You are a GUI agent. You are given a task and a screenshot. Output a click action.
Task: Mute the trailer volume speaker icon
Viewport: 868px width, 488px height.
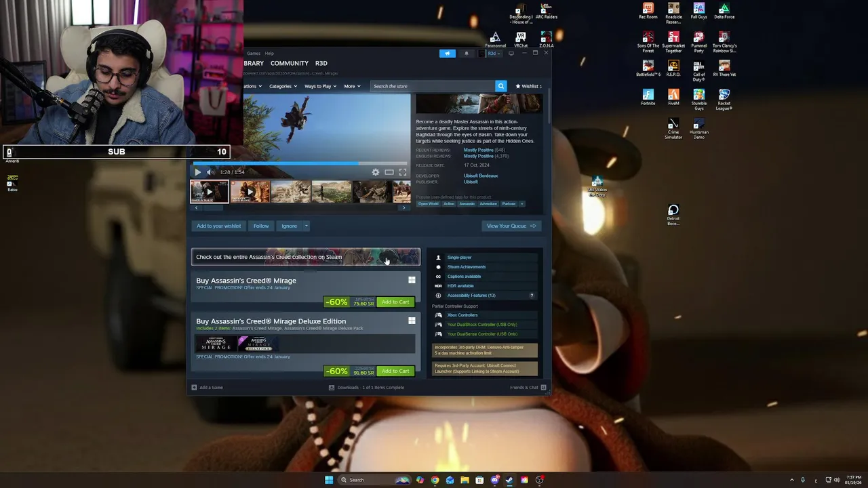[210, 172]
